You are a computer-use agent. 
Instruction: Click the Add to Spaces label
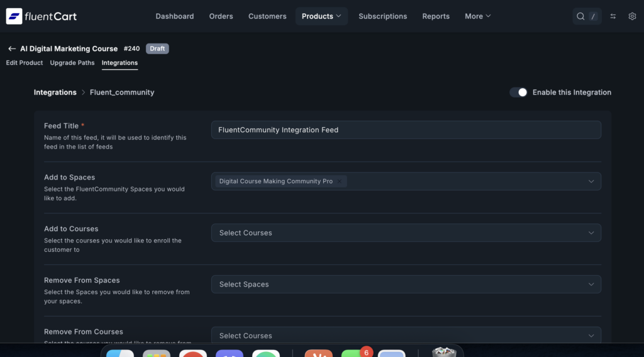[x=69, y=178]
